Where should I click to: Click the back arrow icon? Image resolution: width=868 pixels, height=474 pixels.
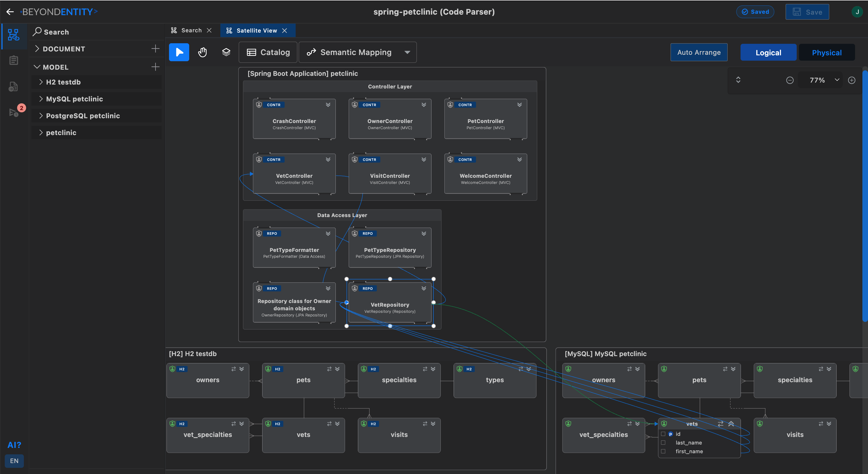point(10,12)
